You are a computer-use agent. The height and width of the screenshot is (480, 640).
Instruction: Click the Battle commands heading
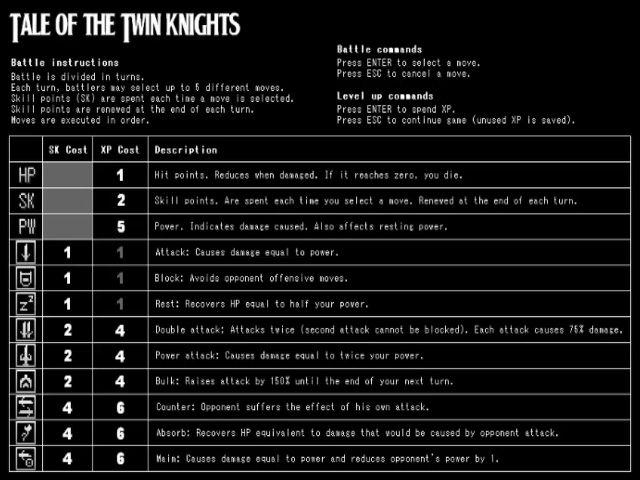coord(379,49)
